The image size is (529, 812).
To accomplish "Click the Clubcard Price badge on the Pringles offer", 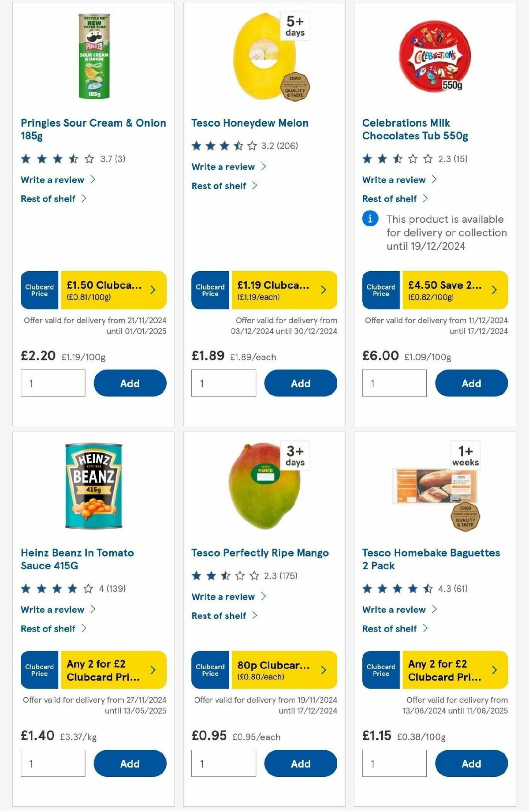I will [x=39, y=290].
